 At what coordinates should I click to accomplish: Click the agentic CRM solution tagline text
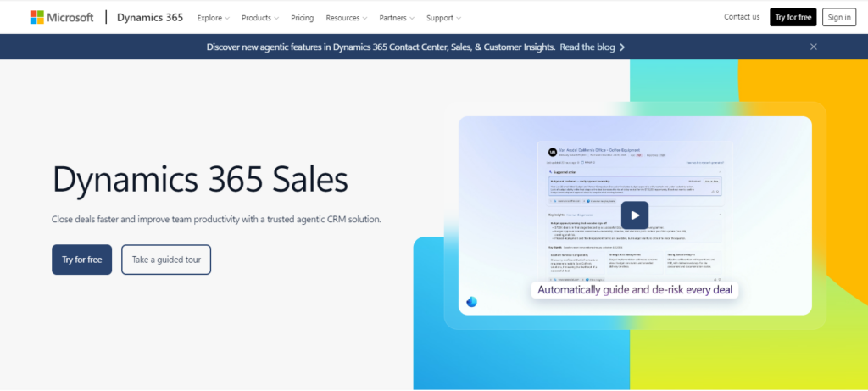pos(216,219)
